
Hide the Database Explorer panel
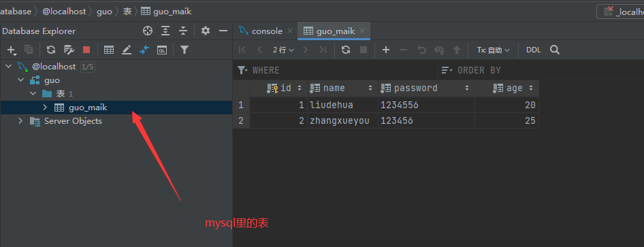coord(223,31)
